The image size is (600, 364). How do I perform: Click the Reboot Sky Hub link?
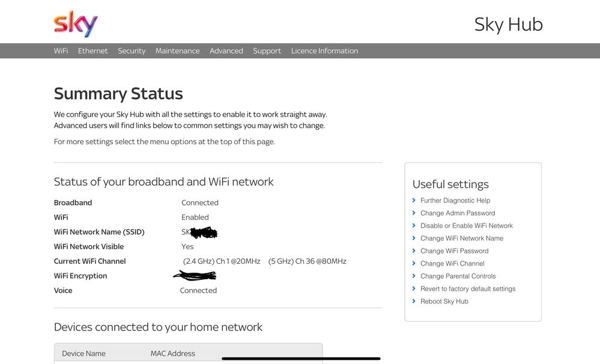(x=444, y=302)
